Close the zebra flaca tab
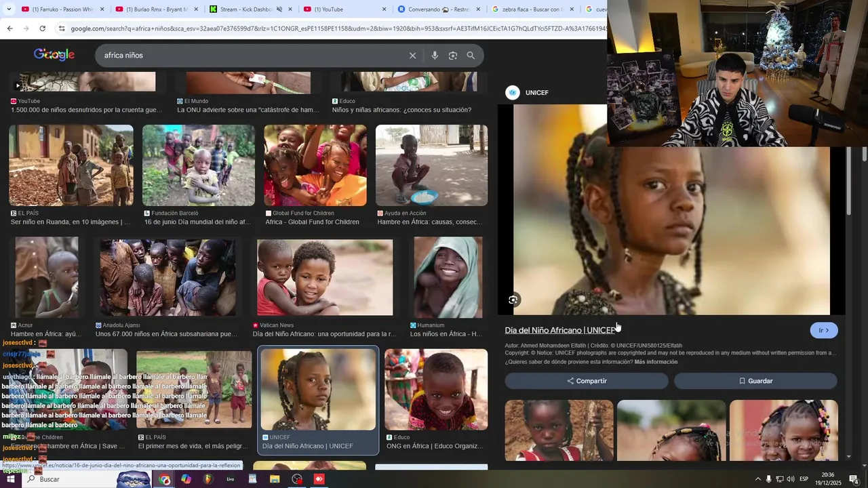Image resolution: width=868 pixels, height=488 pixels. tap(572, 9)
